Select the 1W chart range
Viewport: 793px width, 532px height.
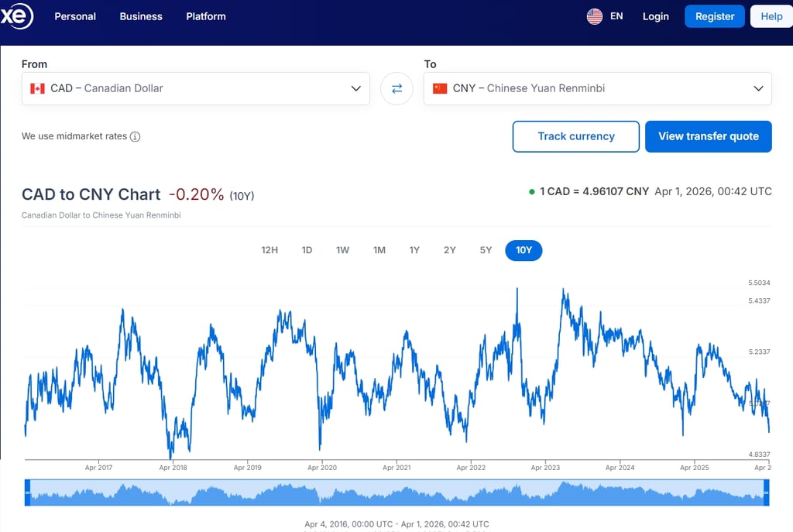[342, 250]
